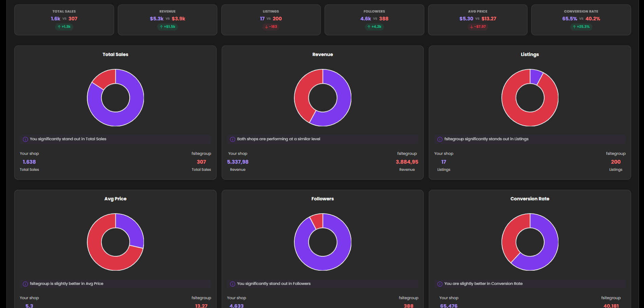The width and height of the screenshot is (644, 308).
Task: Click the Your shop 5.337,98 Revenue value
Action: click(x=238, y=162)
